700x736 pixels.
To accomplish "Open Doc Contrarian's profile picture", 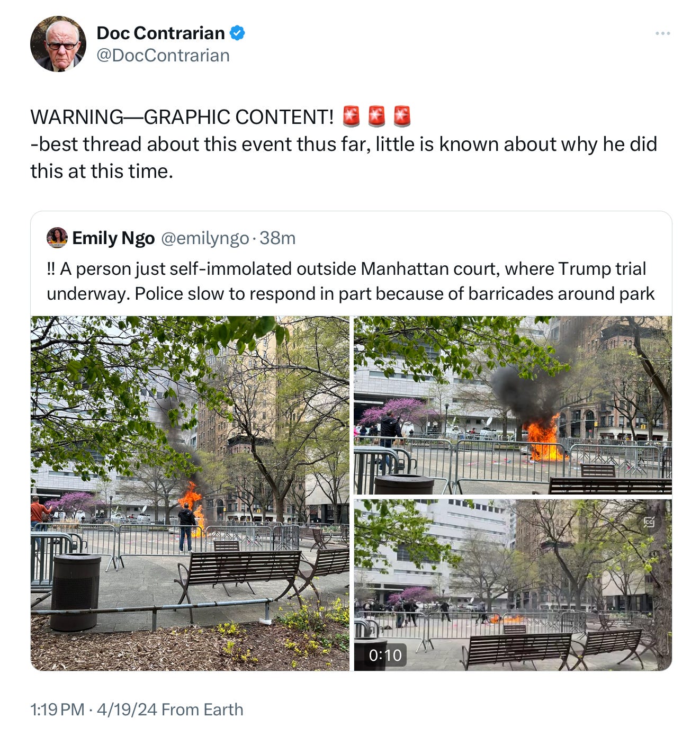I will [x=58, y=44].
